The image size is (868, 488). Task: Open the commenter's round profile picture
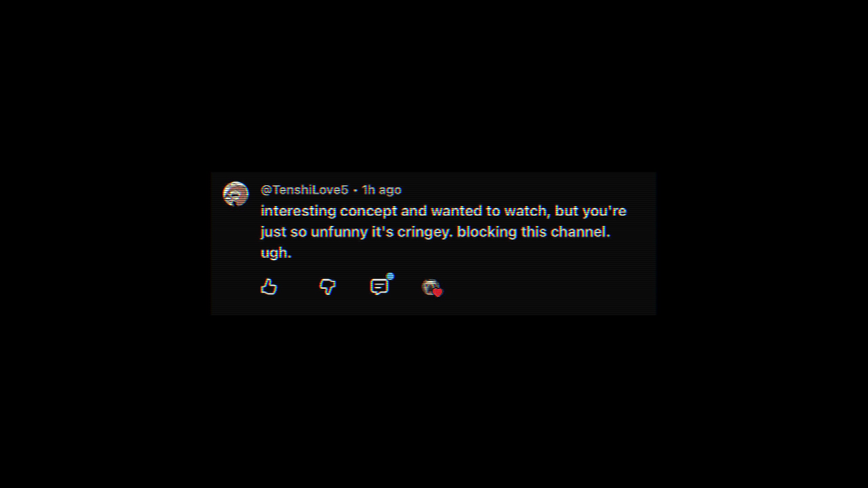tap(236, 194)
